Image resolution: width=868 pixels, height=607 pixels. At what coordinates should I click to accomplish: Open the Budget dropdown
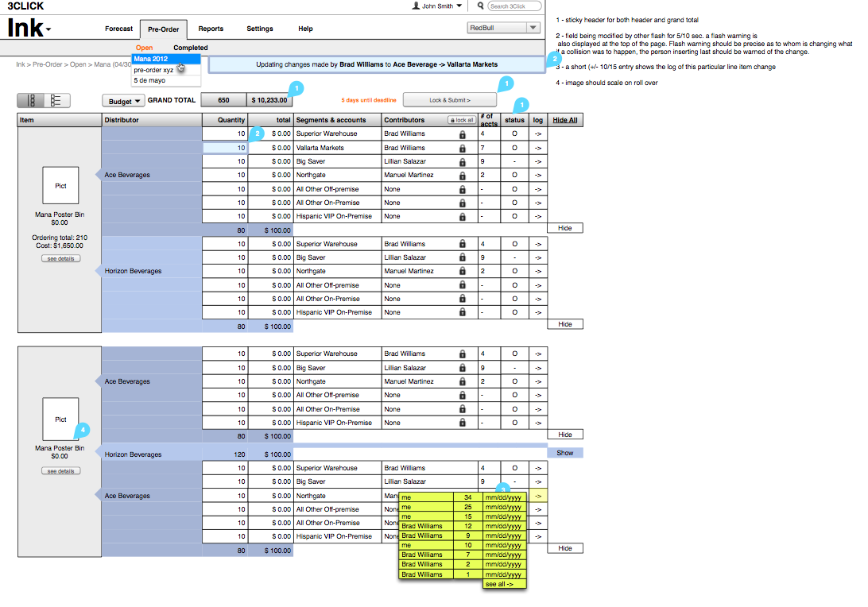123,101
